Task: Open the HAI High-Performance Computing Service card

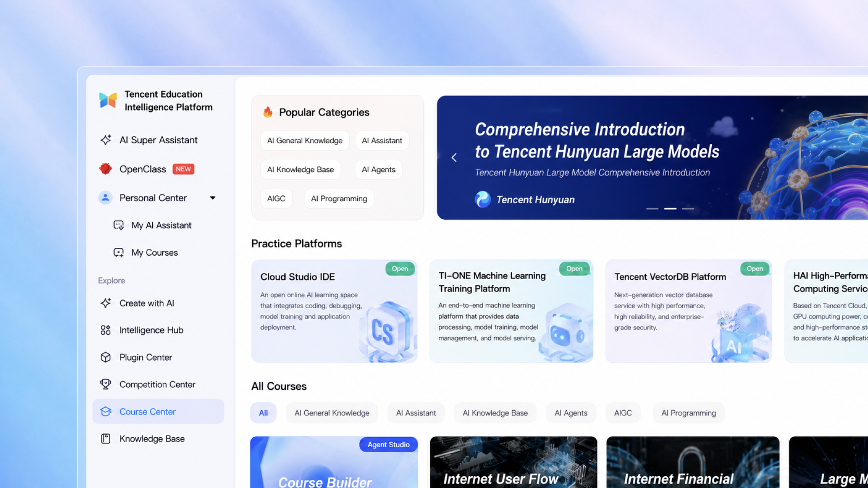Action: point(826,311)
